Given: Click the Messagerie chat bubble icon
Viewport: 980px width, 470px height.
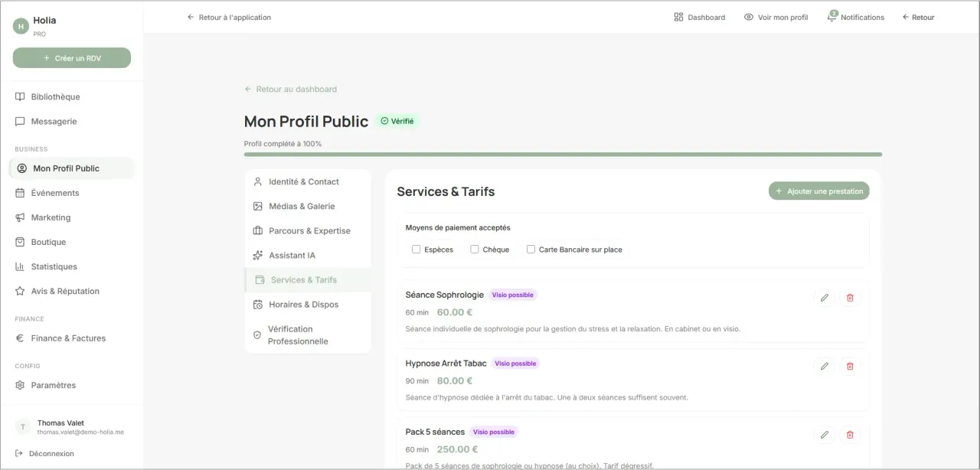Looking at the screenshot, I should (x=20, y=122).
